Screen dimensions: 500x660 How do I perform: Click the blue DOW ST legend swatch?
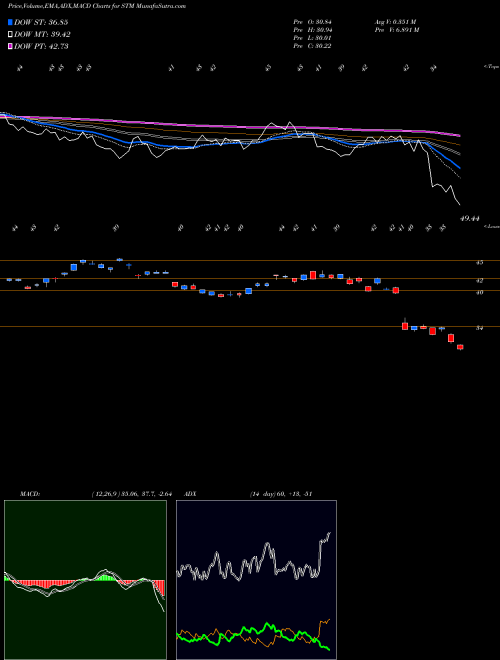pyautogui.click(x=10, y=22)
